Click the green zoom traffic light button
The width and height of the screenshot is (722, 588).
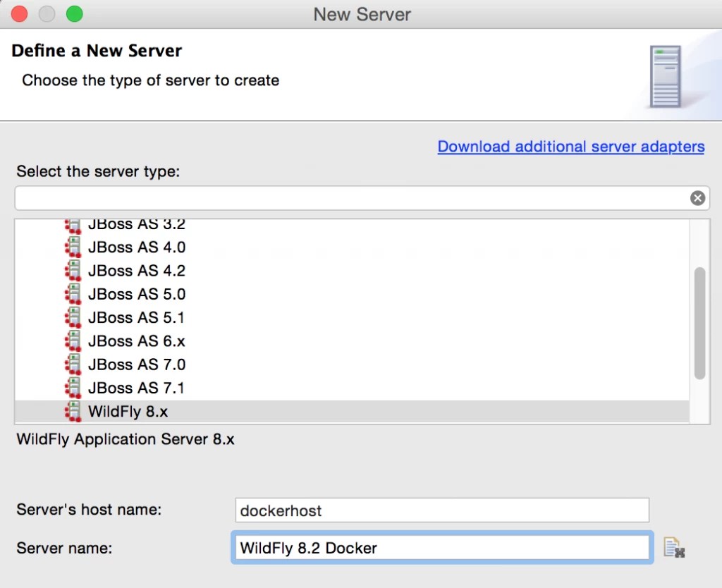pos(73,13)
